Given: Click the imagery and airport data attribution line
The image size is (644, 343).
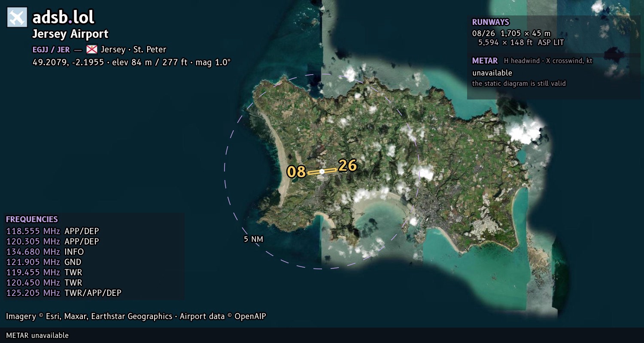Looking at the screenshot, I should click(x=136, y=316).
